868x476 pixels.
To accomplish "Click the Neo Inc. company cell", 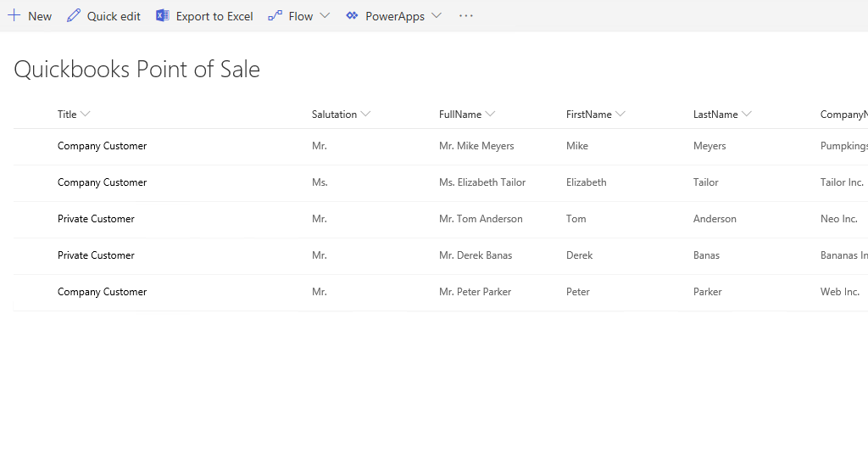I will pos(838,219).
